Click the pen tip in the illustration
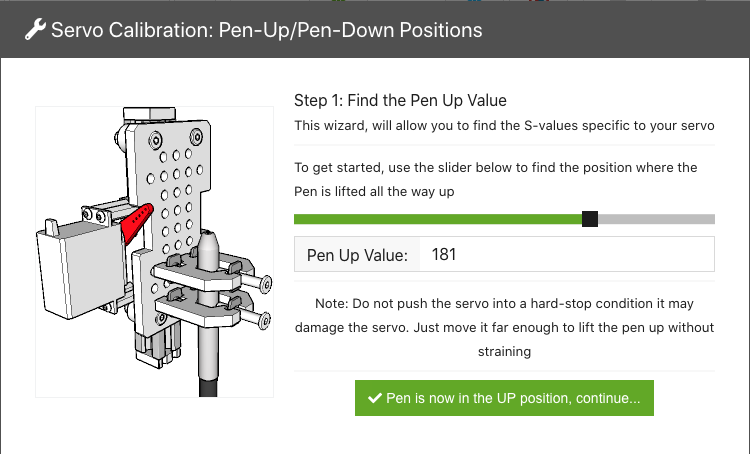This screenshot has width=750, height=454. pos(209,244)
